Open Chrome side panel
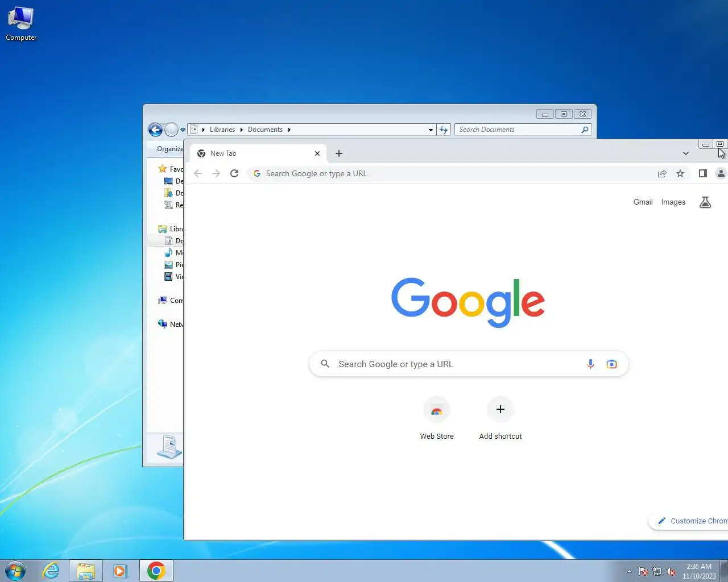The width and height of the screenshot is (728, 582). [703, 173]
